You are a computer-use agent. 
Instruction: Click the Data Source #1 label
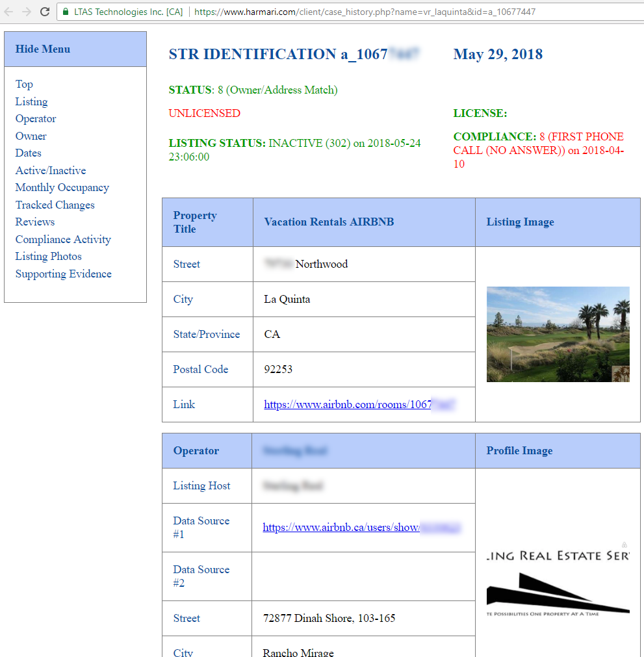click(201, 528)
